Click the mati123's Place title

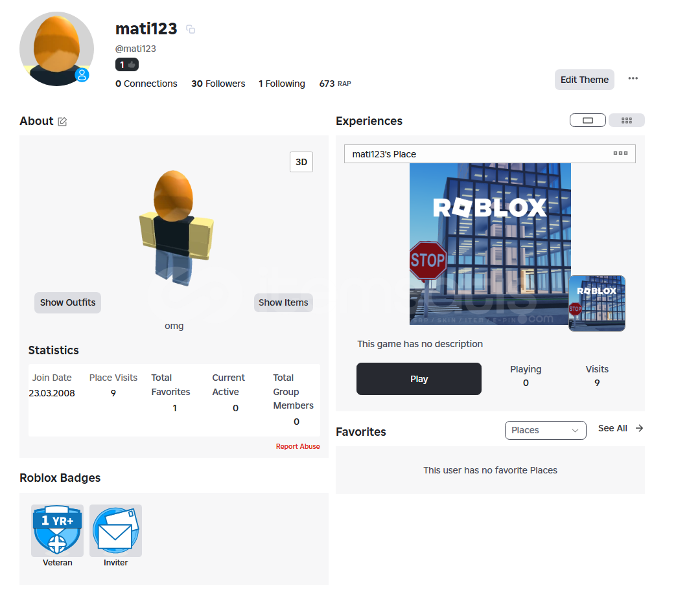click(384, 154)
